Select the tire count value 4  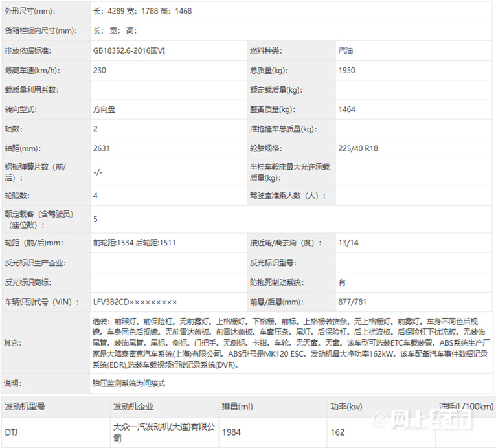pos(95,196)
